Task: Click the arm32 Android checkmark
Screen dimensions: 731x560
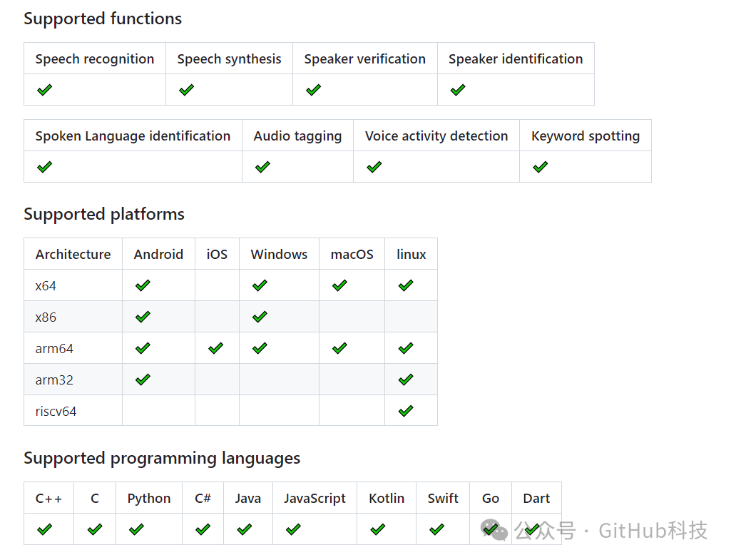Action: pos(143,380)
